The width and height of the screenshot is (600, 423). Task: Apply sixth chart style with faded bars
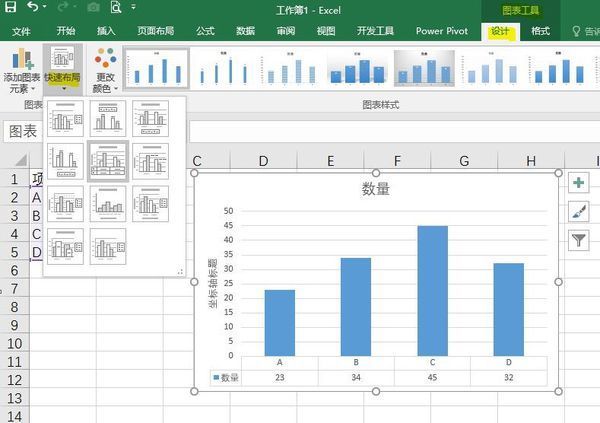point(492,68)
